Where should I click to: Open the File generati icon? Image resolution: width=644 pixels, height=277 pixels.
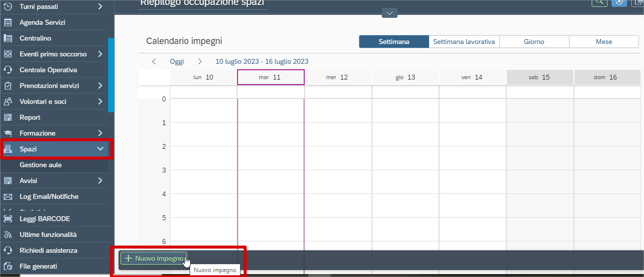[8, 266]
